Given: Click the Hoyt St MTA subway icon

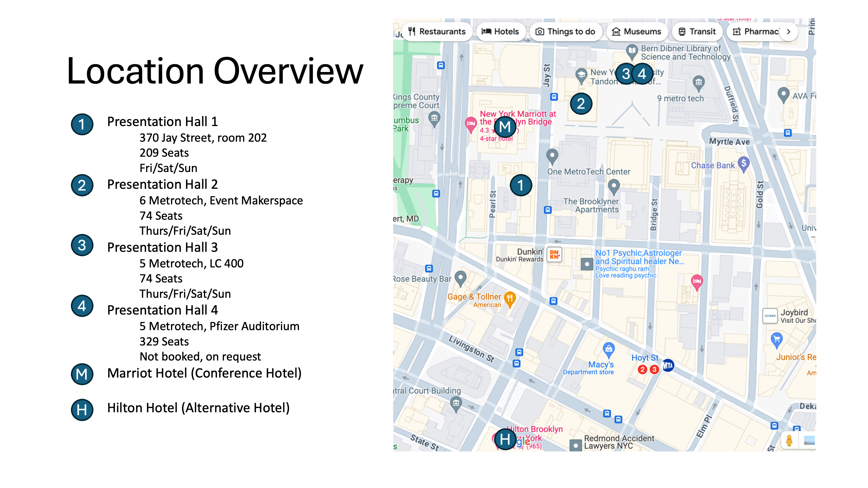Looking at the screenshot, I should click(x=668, y=365).
